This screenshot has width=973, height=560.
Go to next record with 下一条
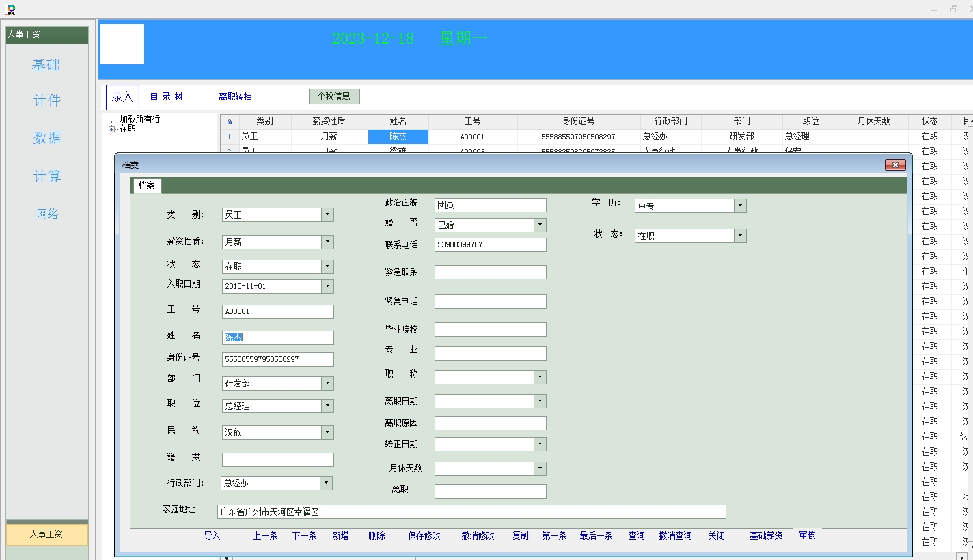(x=304, y=536)
